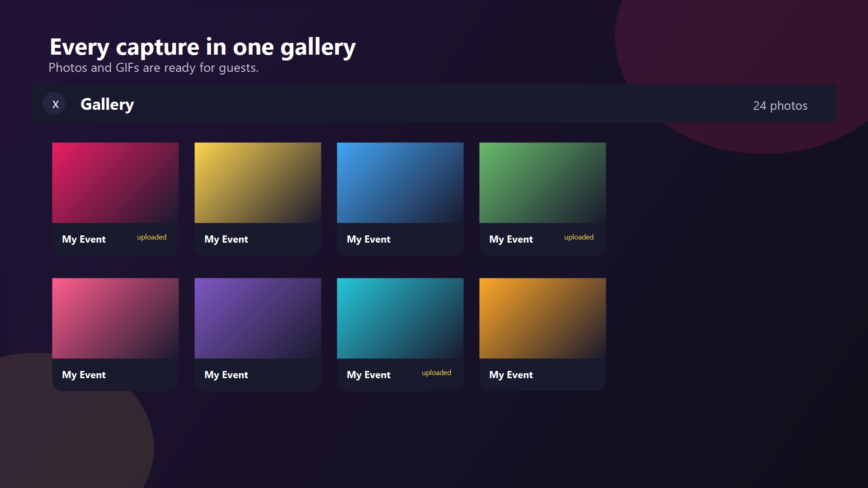This screenshot has width=868, height=488.
Task: Click Photos and GIFs are ready subtitle
Action: click(x=154, y=68)
